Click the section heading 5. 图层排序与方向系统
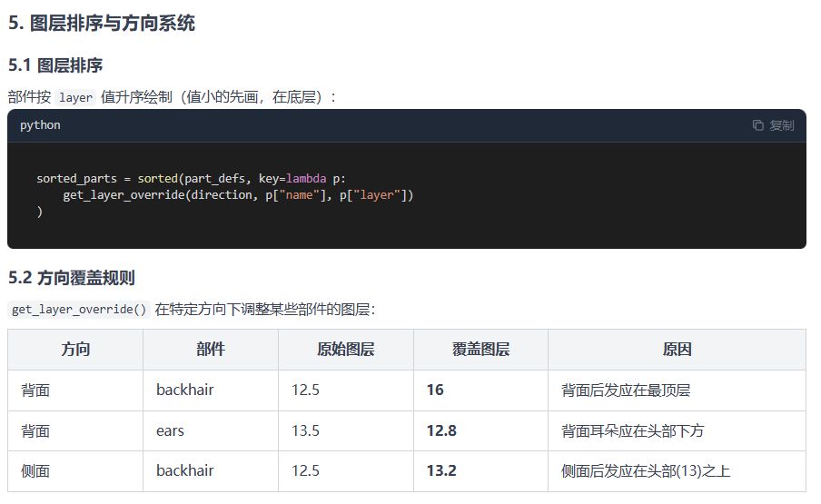 102,24
